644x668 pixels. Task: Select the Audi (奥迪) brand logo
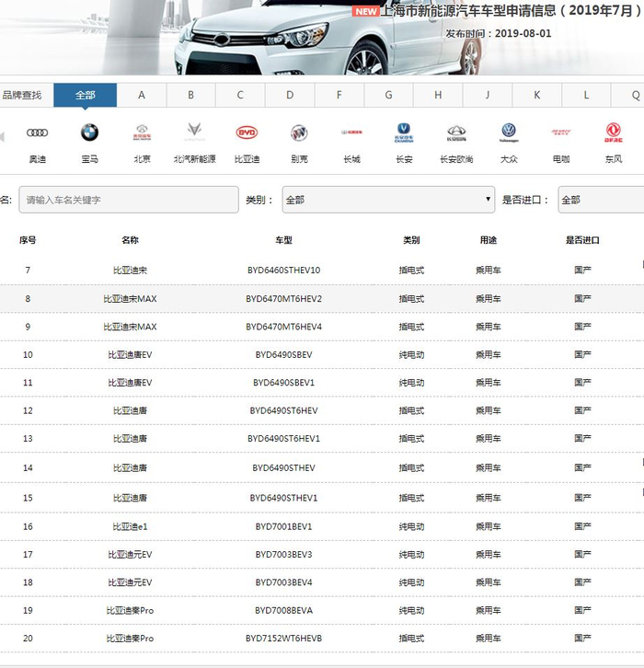pos(37,132)
